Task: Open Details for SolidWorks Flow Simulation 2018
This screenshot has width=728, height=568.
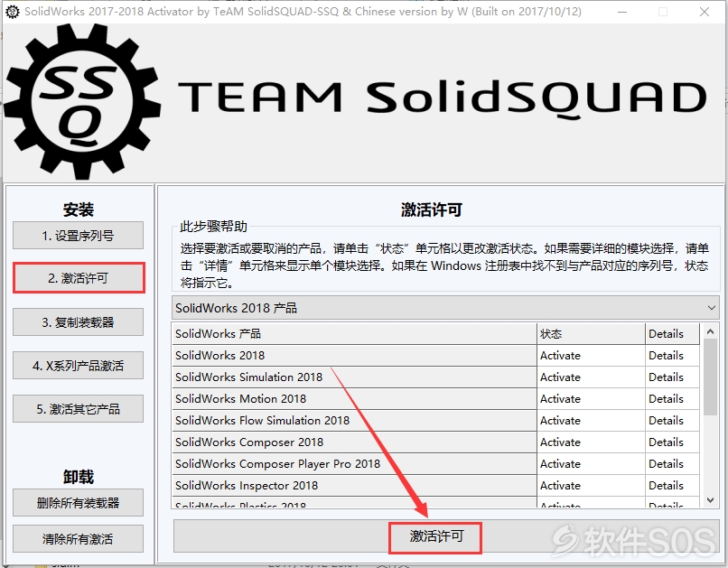Action: (x=672, y=421)
